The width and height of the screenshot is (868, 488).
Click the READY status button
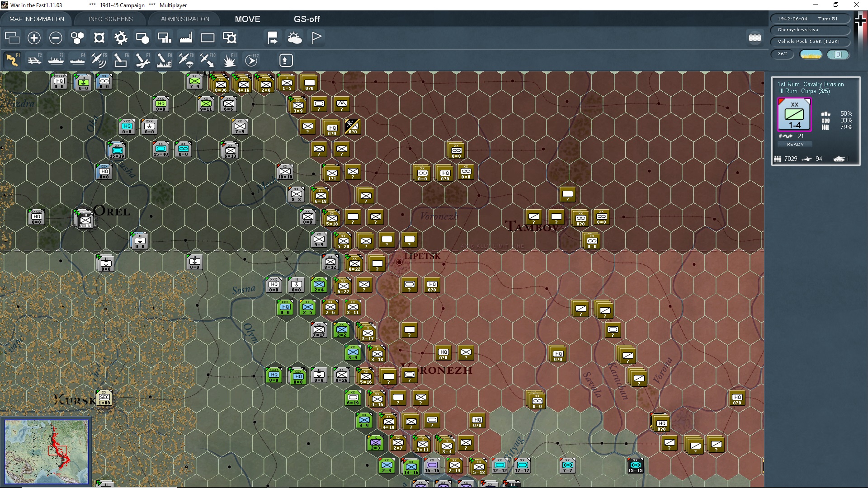795,145
